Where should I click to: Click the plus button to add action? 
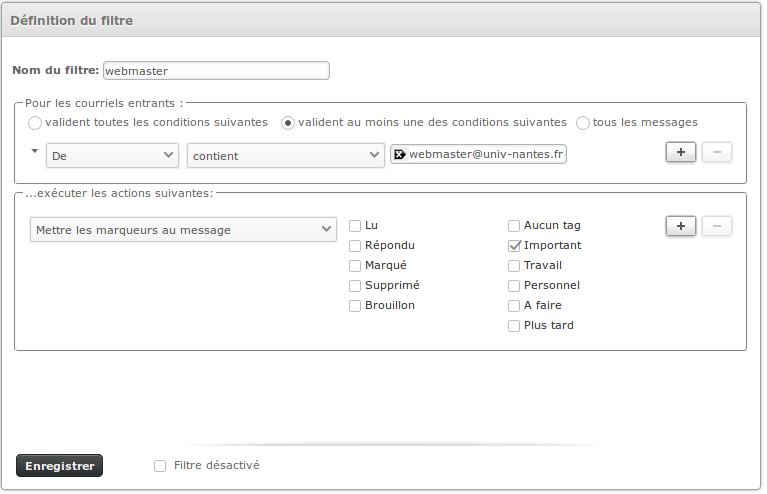coord(680,226)
